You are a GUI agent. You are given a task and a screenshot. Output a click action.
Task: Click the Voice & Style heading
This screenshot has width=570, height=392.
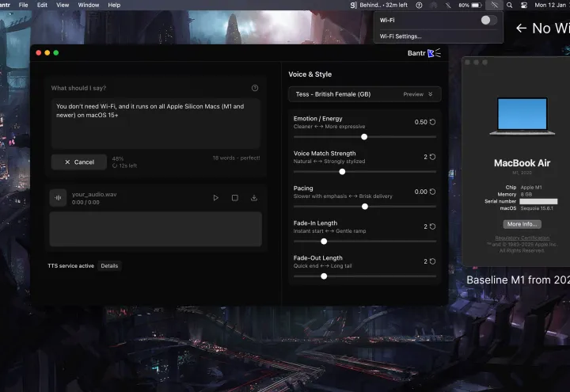pyautogui.click(x=310, y=74)
